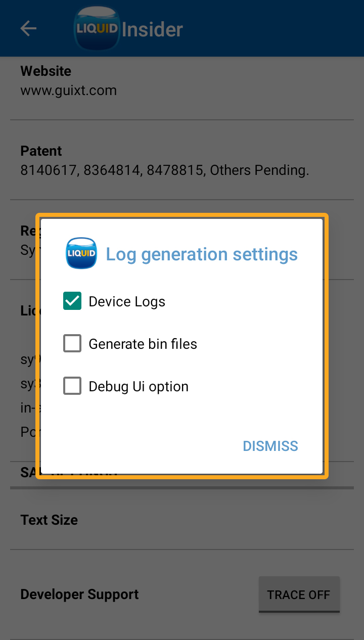Click the Liquid logo in the top bar
Image resolution: width=364 pixels, height=640 pixels.
pyautogui.click(x=97, y=29)
